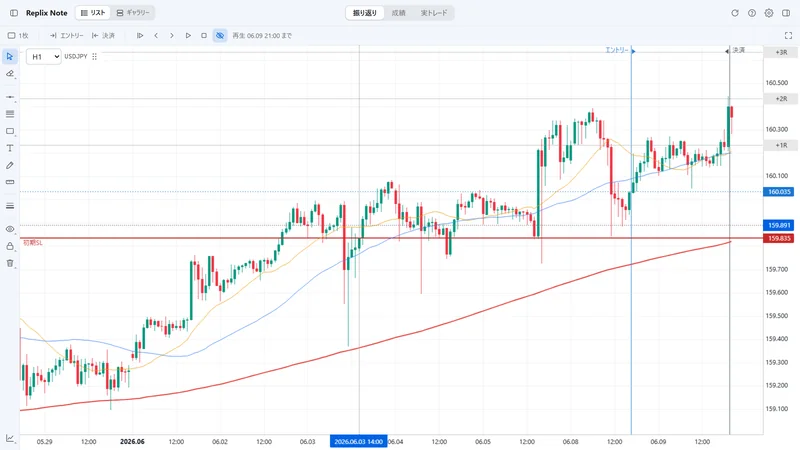
Task: Jump to 決済 point
Action: (104, 35)
